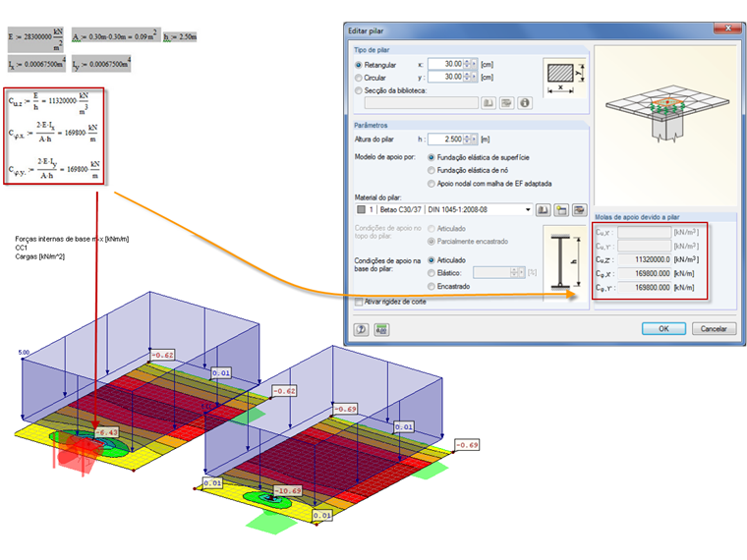Set base support condition to Articulado
Screen dimensions: 747x560
pos(431,260)
